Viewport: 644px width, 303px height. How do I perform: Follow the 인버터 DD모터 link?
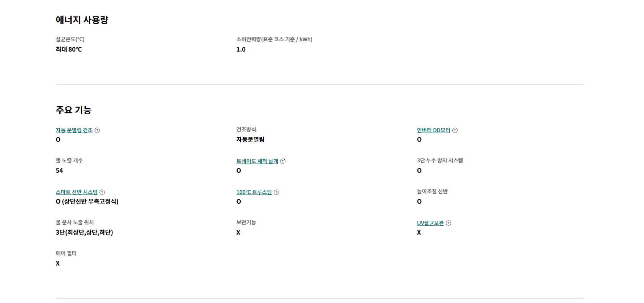coord(434,130)
